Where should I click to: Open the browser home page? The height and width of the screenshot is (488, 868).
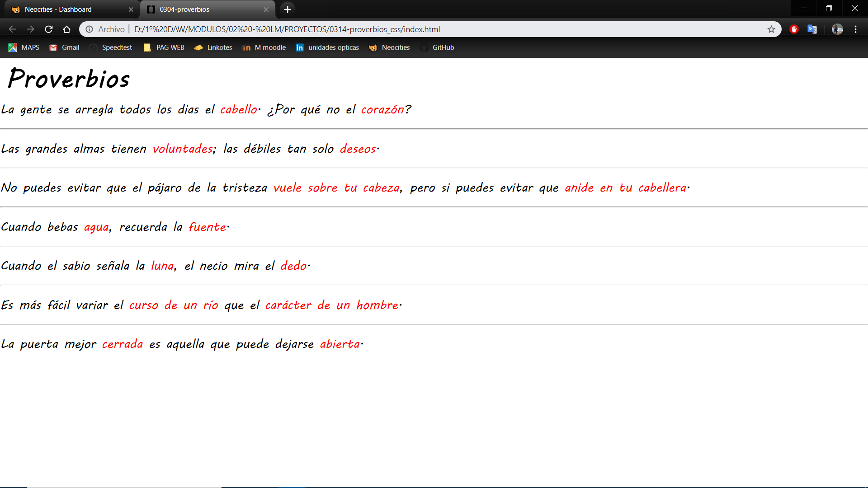point(66,29)
